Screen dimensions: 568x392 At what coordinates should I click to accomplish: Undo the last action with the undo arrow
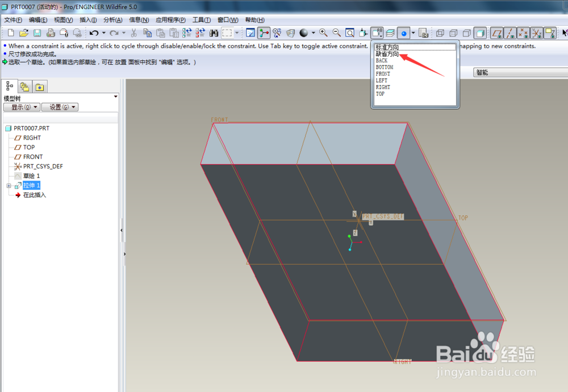(94, 33)
